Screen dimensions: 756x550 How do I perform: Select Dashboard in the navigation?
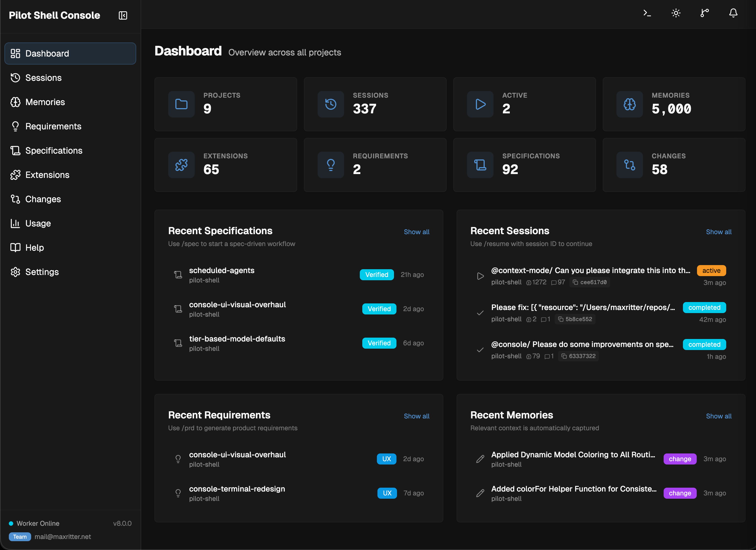[x=47, y=53]
